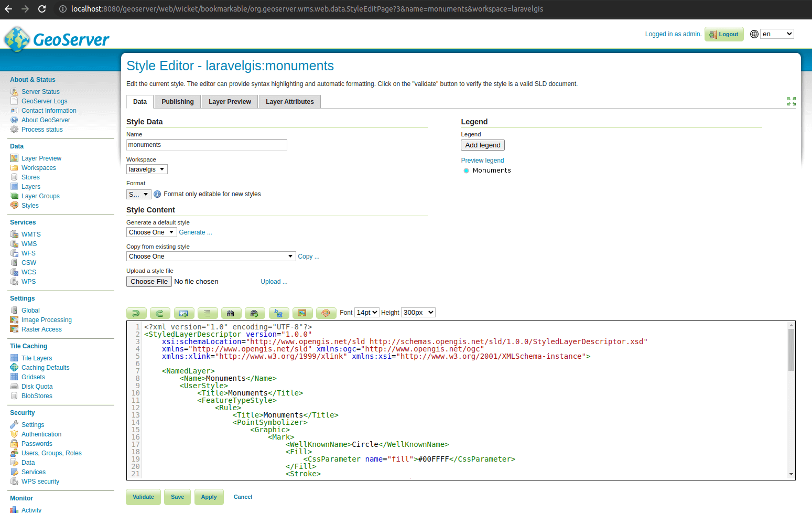Click the find next (binoculars with arrow) icon
This screenshot has width=812, height=513.
(x=255, y=313)
